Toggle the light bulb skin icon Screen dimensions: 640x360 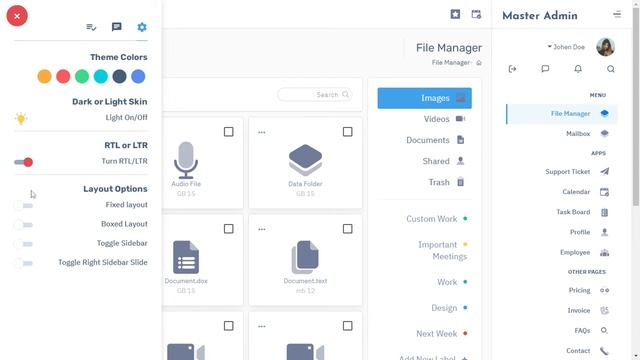(x=21, y=118)
